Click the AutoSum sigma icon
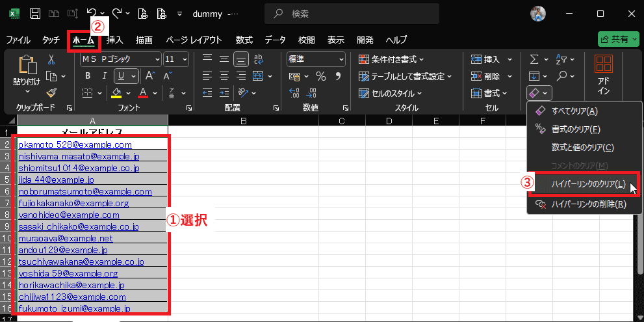The height and width of the screenshot is (322, 644). (534, 60)
